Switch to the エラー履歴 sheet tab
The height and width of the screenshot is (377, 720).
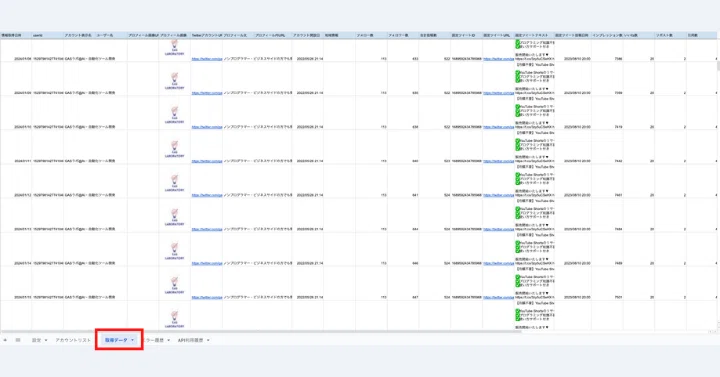coord(153,340)
